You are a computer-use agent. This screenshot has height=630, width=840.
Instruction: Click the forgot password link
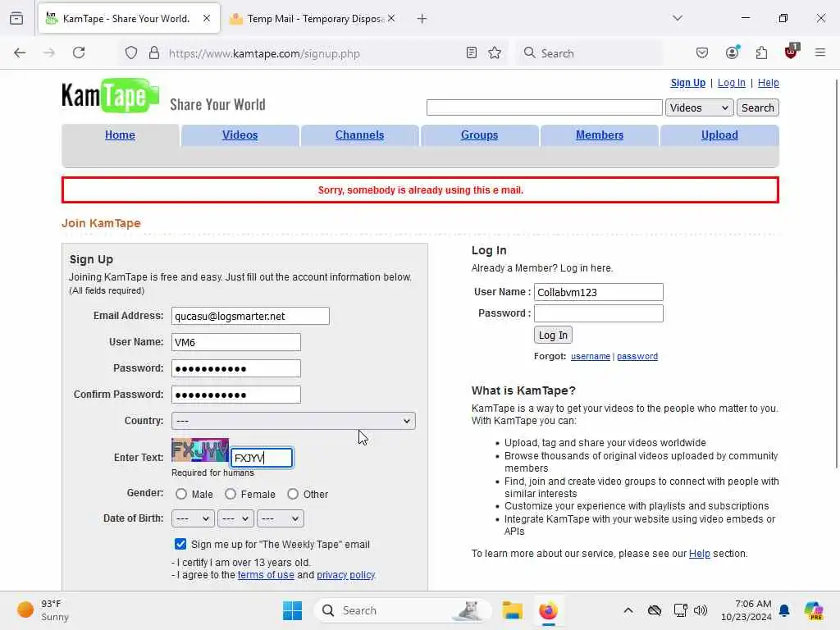[637, 356]
